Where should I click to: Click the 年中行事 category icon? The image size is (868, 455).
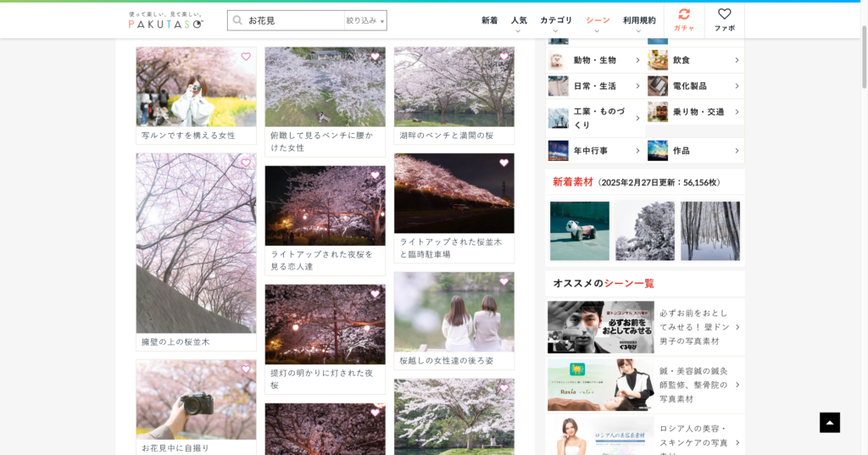pos(558,151)
